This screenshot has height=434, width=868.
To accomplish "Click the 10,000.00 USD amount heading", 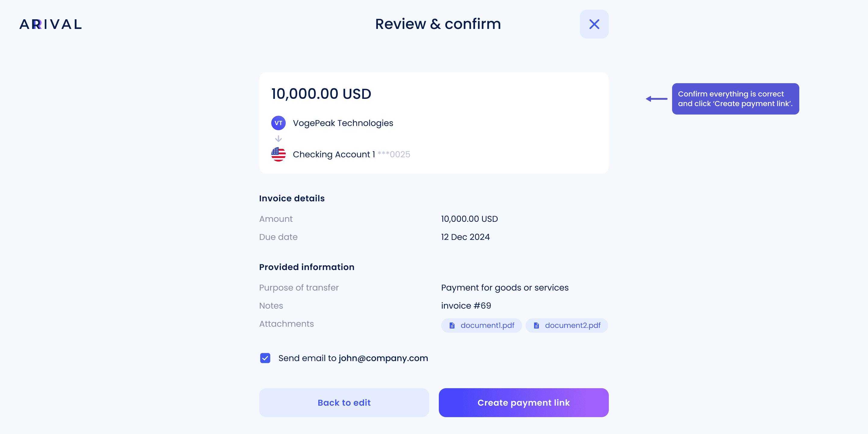I will click(321, 94).
